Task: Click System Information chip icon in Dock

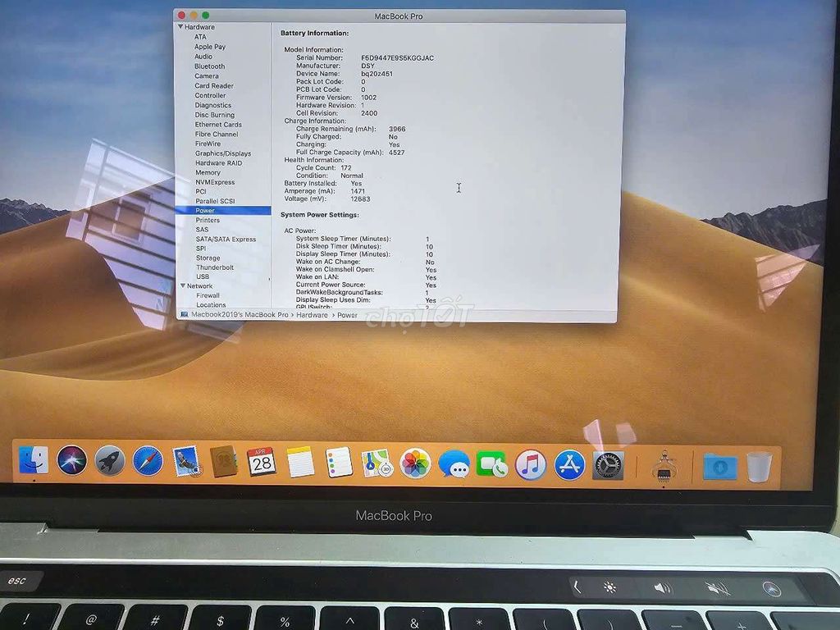Action: click(664, 466)
